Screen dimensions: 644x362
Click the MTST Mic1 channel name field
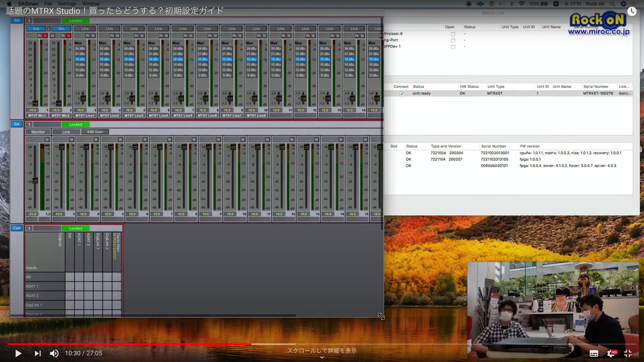(x=37, y=115)
